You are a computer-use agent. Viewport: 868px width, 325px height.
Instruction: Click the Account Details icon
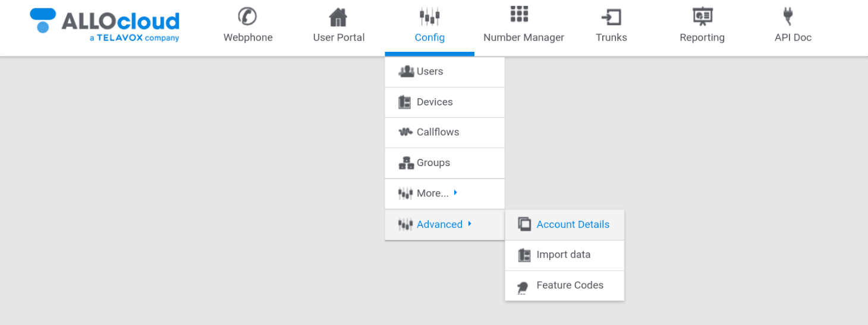coord(524,224)
